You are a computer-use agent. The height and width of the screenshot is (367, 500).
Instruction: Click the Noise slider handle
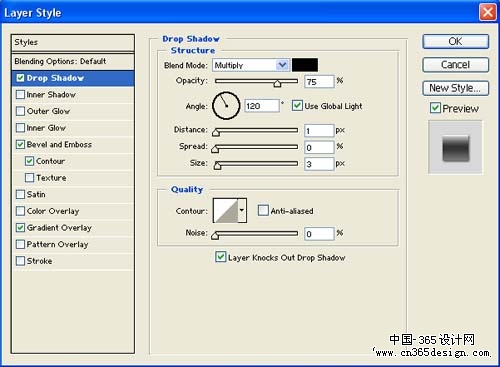coord(215,236)
